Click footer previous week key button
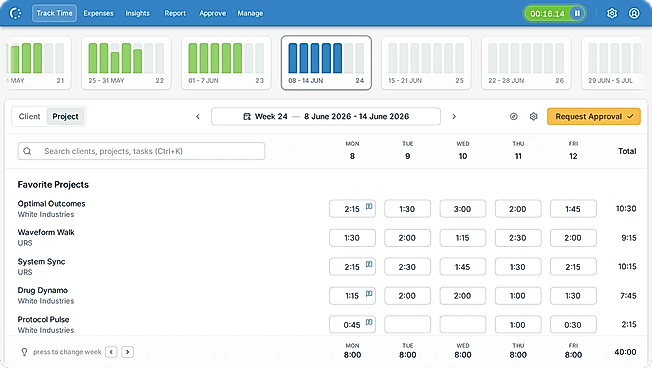This screenshot has width=652, height=368. pyautogui.click(x=111, y=352)
